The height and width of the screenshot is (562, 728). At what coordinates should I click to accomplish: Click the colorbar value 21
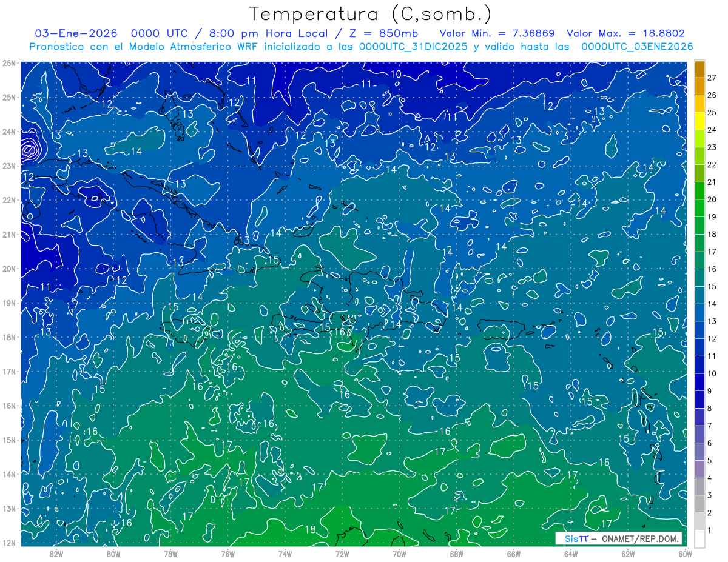(x=712, y=182)
